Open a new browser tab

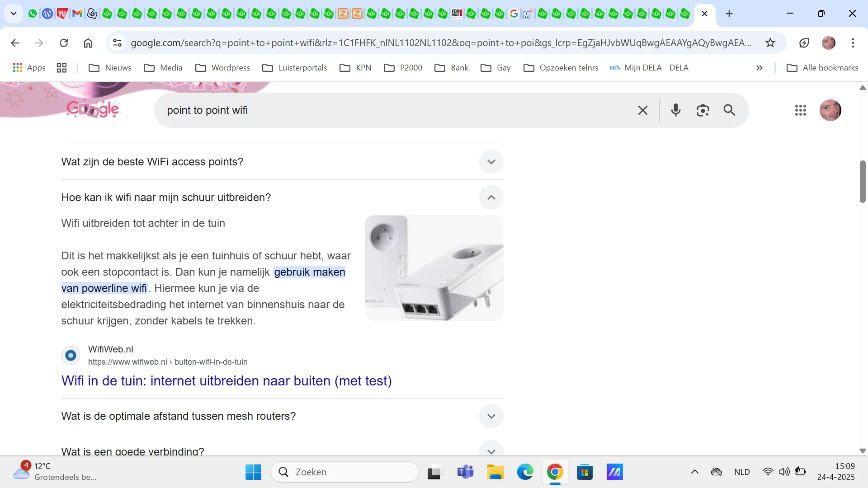[x=729, y=14]
